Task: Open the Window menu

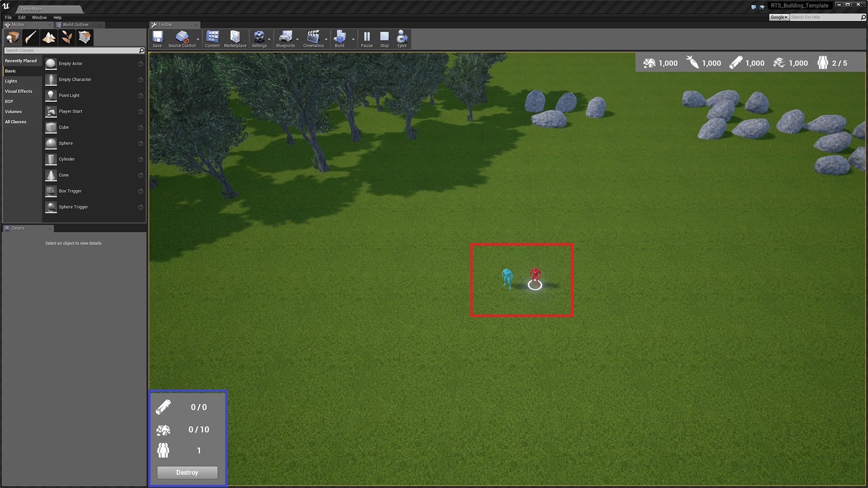Action: coord(39,17)
